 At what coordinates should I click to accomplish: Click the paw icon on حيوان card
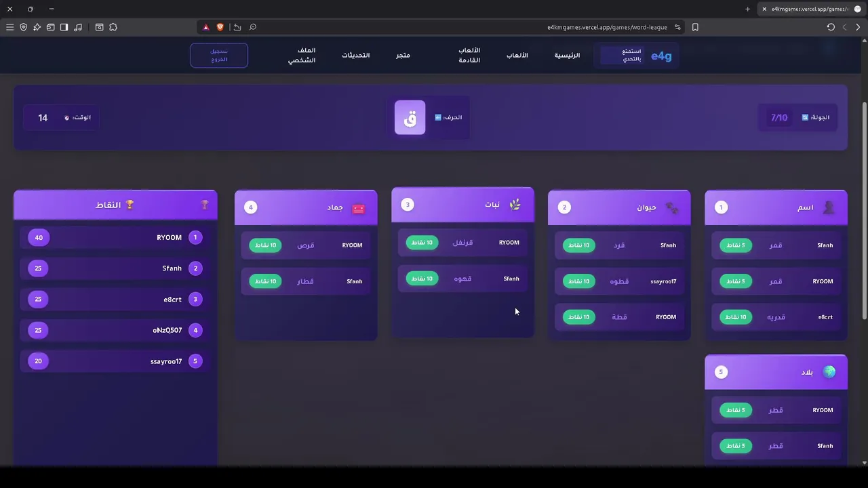tap(672, 207)
